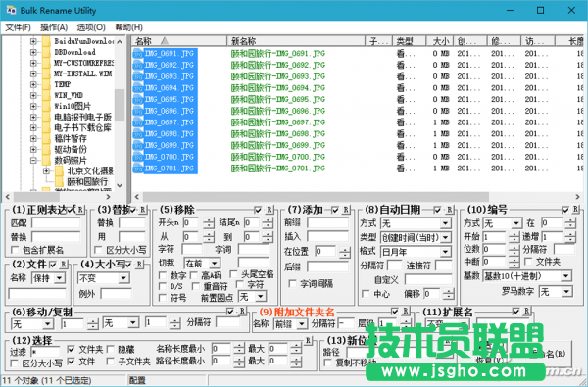The image size is (588, 387).
Task: Open the 基数10(十进制) dropdown
Action: coord(566,276)
